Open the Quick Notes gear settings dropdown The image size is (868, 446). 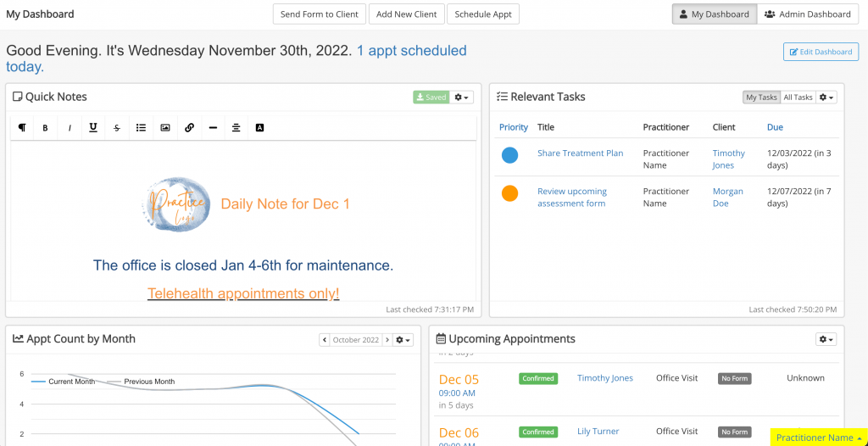coord(462,97)
